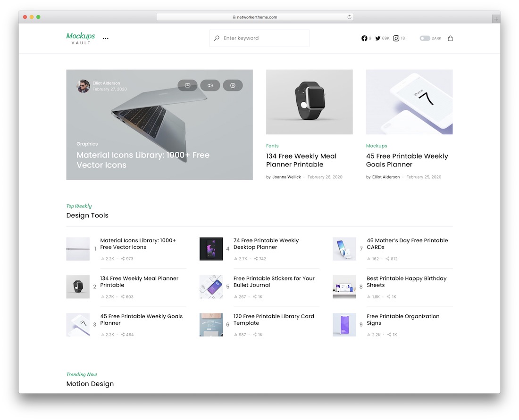The image size is (519, 420).
Task: Click the Mother's Day thumbnail for item 7
Action: pos(344,249)
